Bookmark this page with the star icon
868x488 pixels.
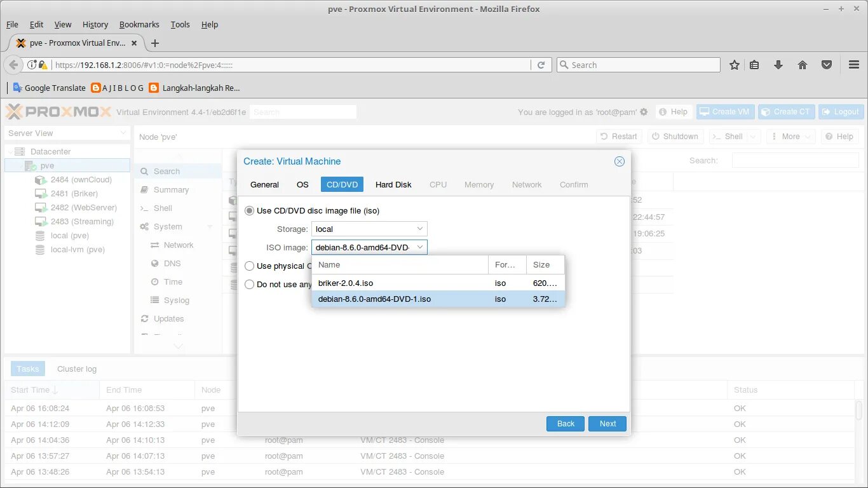tap(735, 65)
